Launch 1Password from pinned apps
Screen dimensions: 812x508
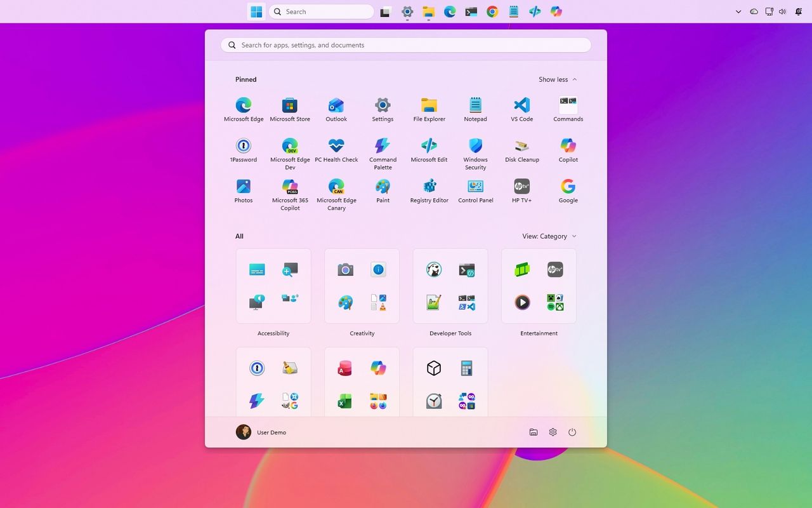[x=244, y=150]
